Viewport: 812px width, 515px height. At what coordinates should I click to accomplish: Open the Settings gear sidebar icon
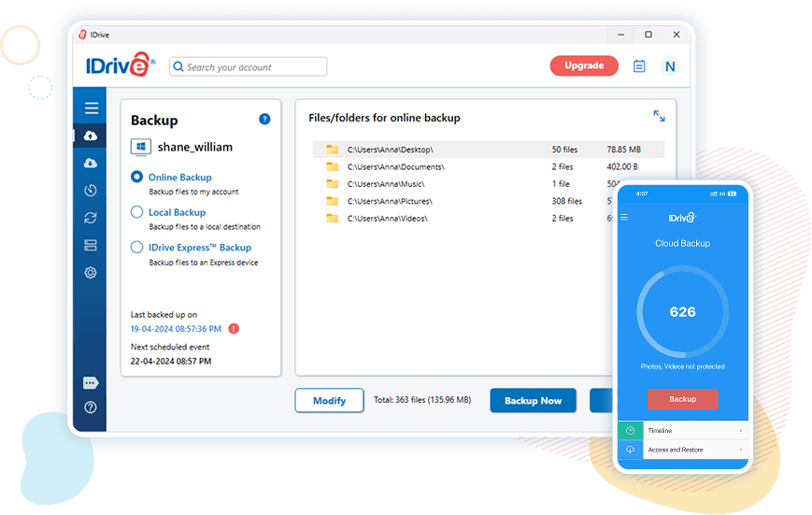[91, 273]
